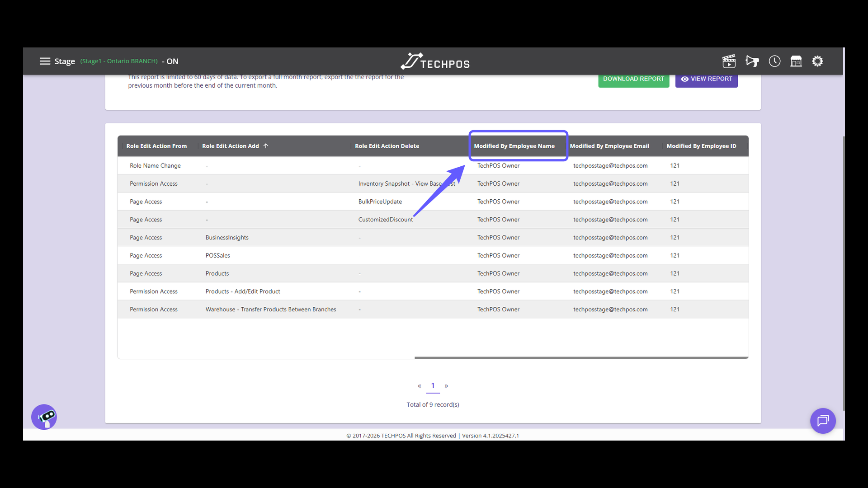This screenshot has height=488, width=868.
Task: Open the settings gear icon
Action: point(817,61)
